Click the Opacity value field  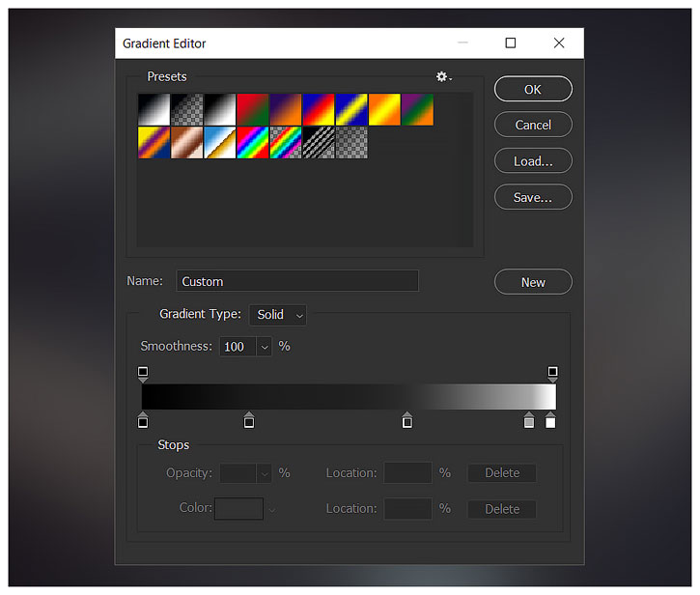[238, 473]
